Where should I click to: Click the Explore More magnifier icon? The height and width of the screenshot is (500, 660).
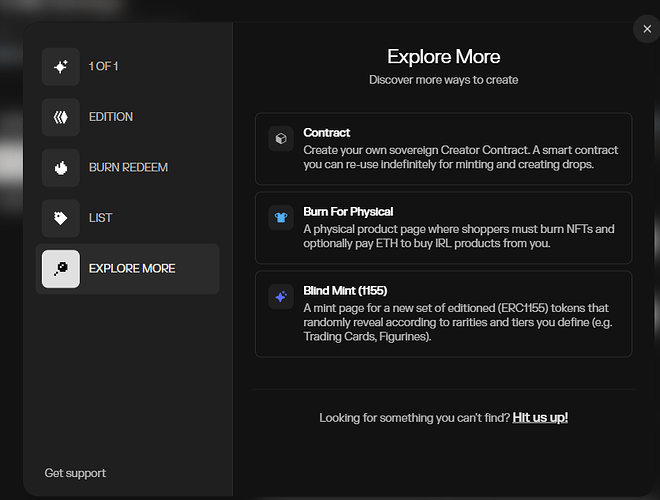point(61,268)
